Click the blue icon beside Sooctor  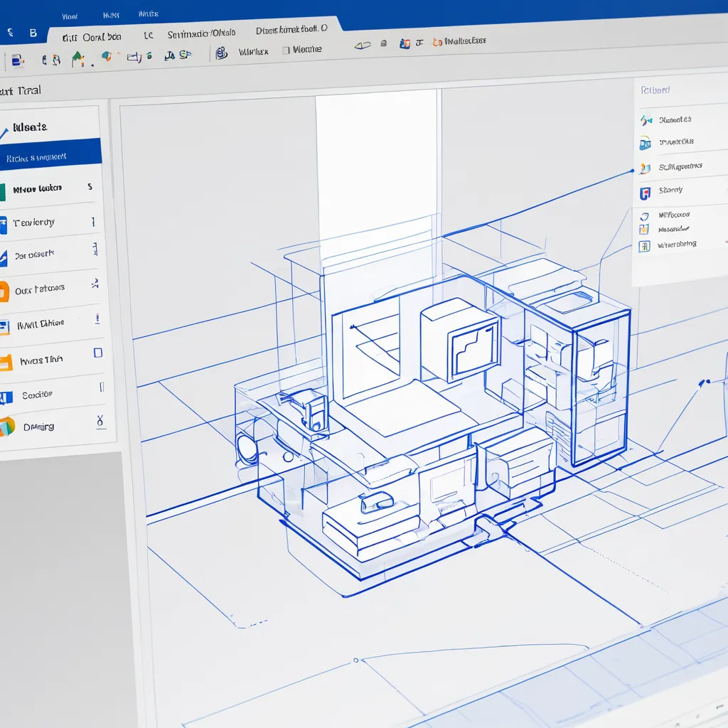[6, 397]
